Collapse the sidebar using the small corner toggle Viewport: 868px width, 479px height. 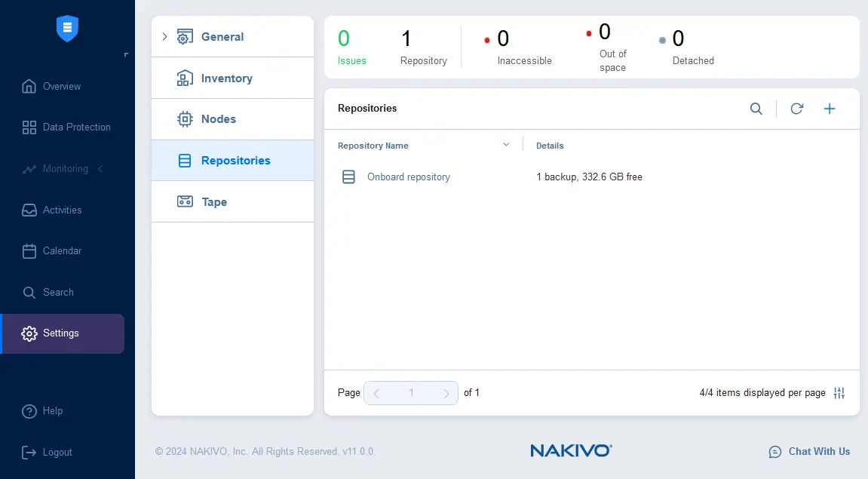click(x=126, y=54)
